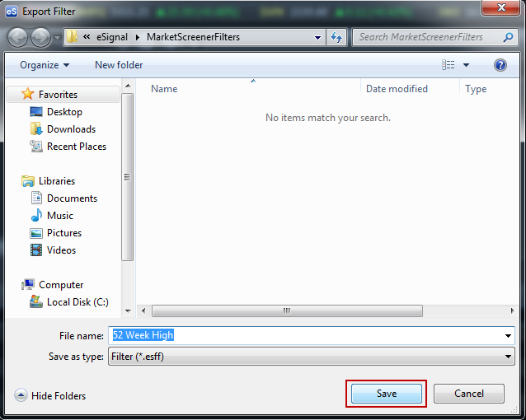Click file list horizontal scroll left arrow
The height and width of the screenshot is (420, 526).
pyautogui.click(x=143, y=310)
